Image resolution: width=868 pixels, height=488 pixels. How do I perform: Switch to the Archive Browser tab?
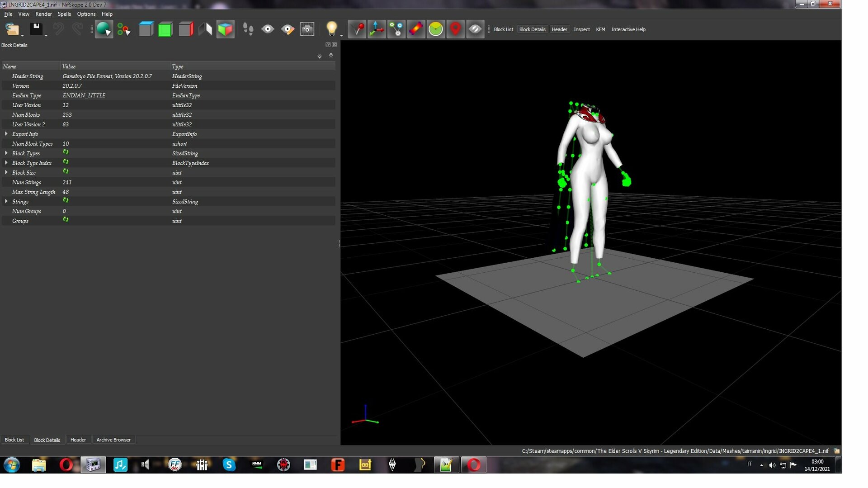[x=113, y=440]
